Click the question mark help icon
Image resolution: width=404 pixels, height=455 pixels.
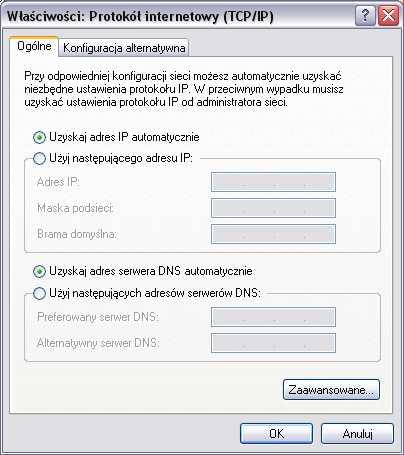(x=365, y=15)
